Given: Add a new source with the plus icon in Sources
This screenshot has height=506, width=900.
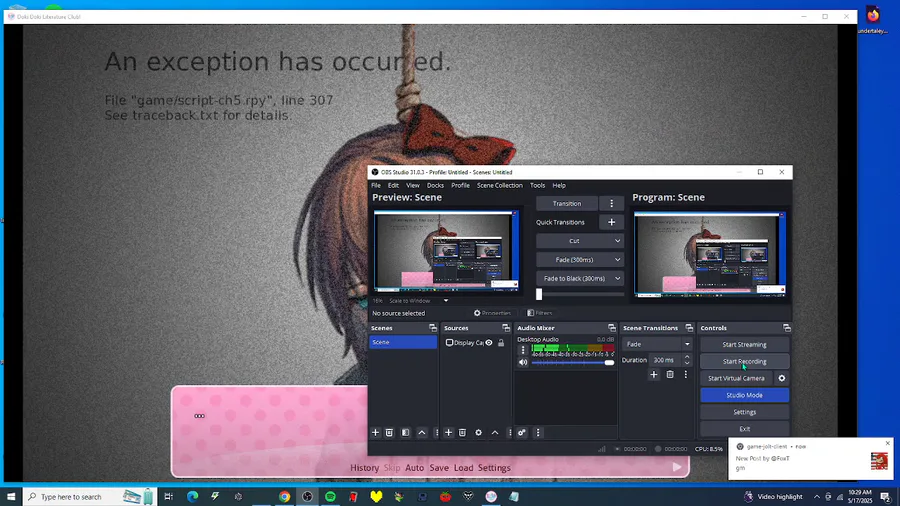Looking at the screenshot, I should coord(448,433).
